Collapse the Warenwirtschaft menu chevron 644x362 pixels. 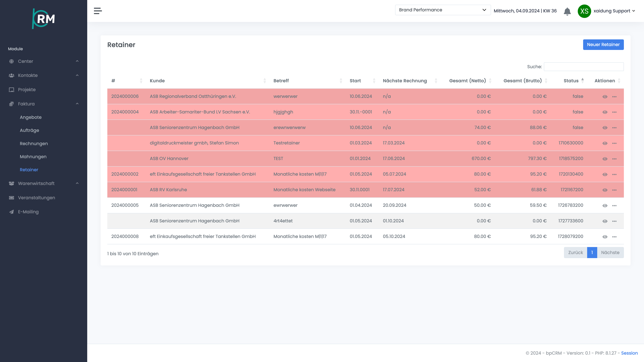point(77,183)
